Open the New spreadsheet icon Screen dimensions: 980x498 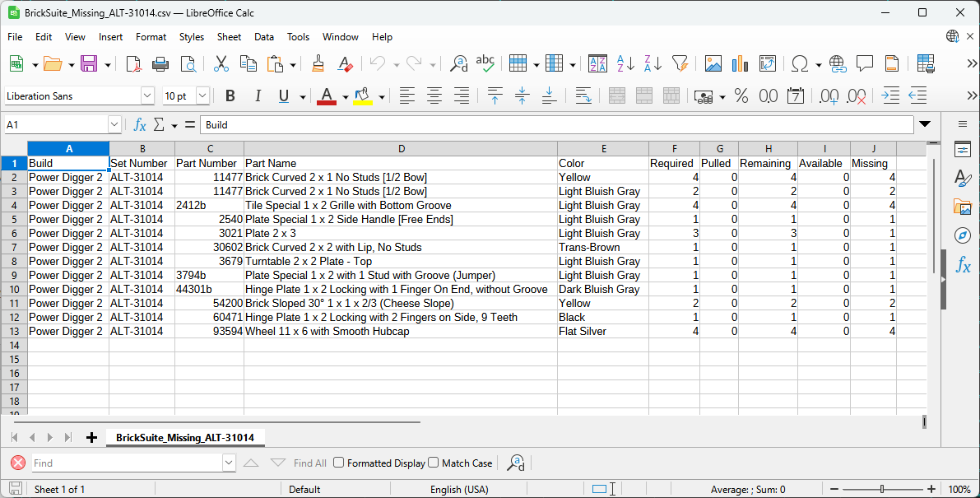tap(17, 63)
